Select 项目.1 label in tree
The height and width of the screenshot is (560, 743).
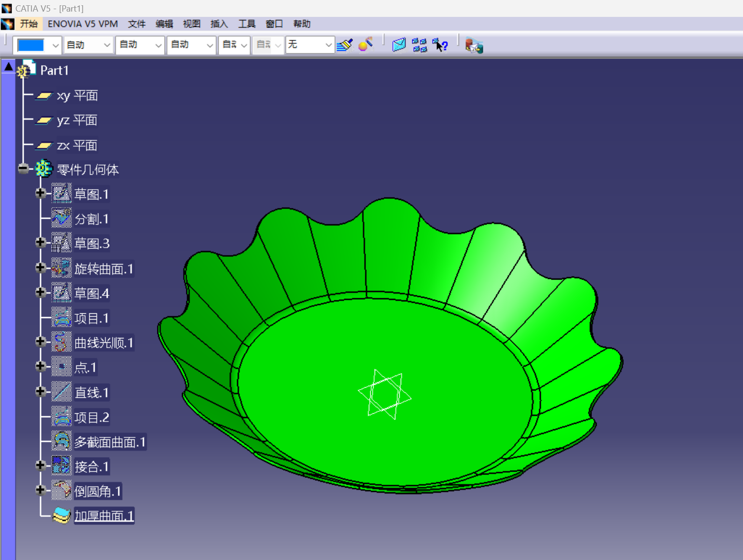(92, 318)
